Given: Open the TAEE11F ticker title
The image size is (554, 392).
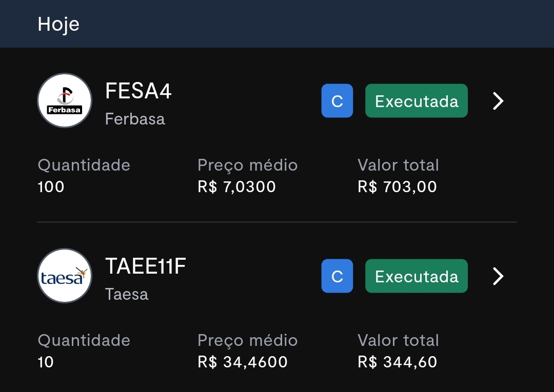Looking at the screenshot, I should coord(146,266).
